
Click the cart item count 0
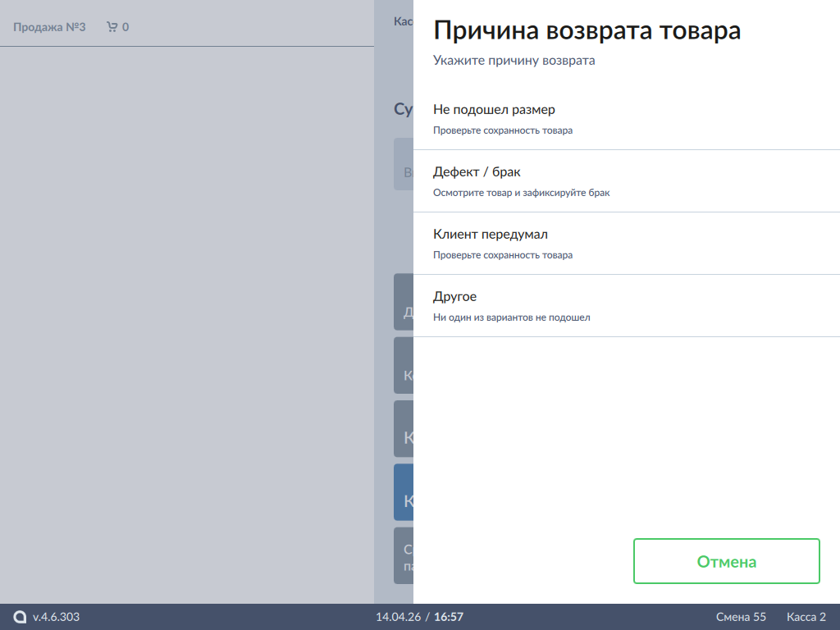coord(126,27)
